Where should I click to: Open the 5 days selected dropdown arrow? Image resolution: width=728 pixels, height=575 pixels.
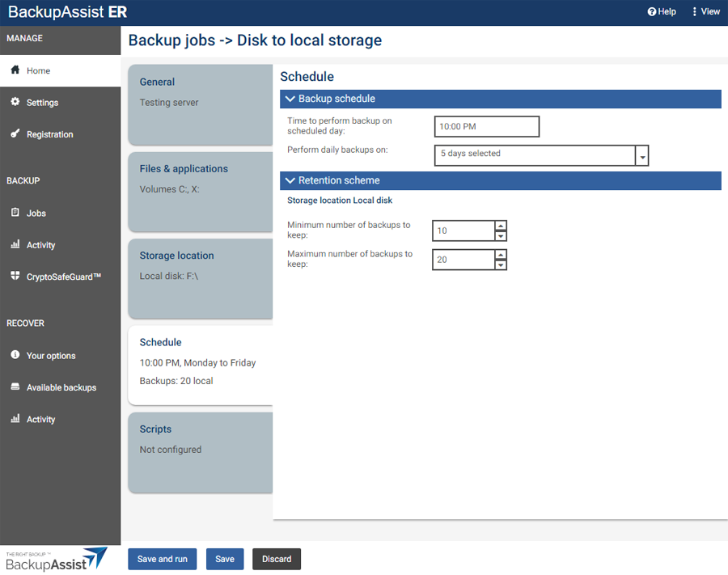[x=642, y=156]
